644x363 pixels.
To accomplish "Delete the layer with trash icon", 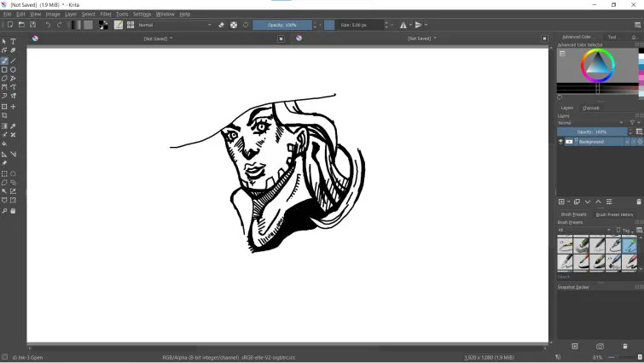I will 639,202.
